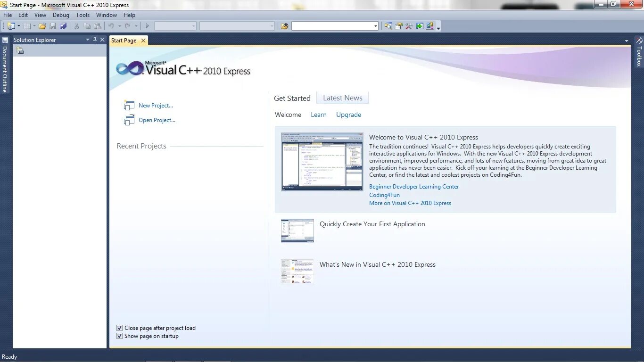Click the Properties Window toolbar icon
The width and height of the screenshot is (644, 362).
399,26
